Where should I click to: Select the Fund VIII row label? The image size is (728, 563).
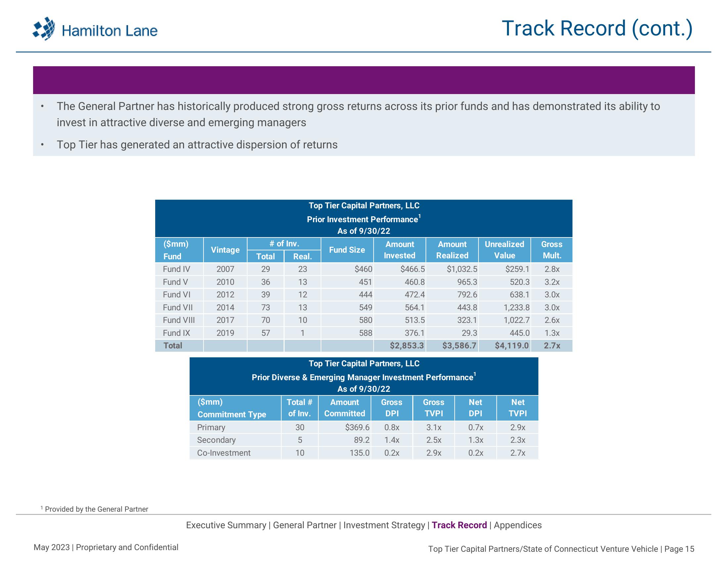[179, 320]
